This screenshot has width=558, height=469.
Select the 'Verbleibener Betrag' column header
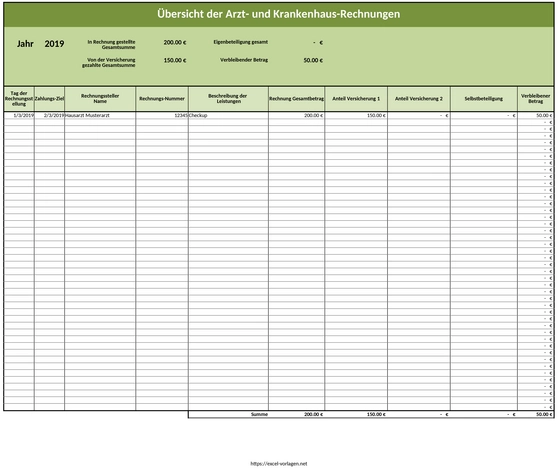(536, 99)
